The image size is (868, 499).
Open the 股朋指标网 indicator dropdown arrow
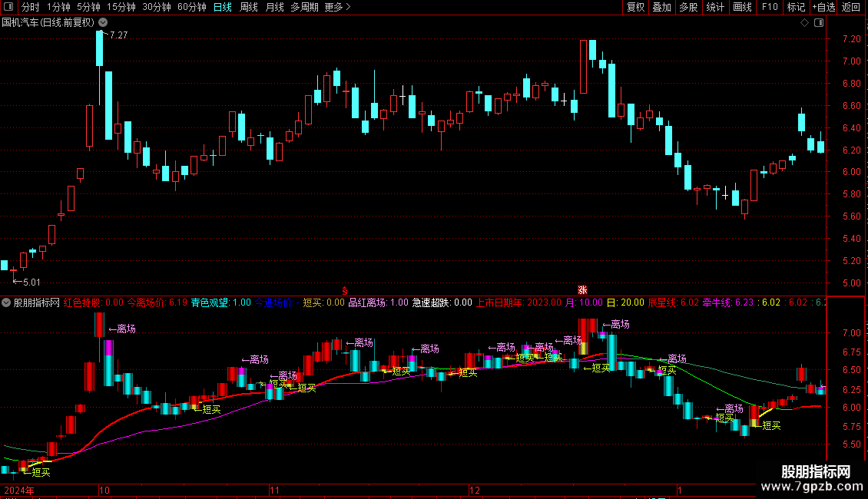(x=6, y=302)
